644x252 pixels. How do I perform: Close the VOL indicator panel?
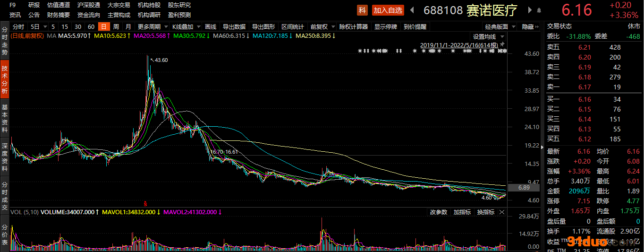[x=502, y=212]
